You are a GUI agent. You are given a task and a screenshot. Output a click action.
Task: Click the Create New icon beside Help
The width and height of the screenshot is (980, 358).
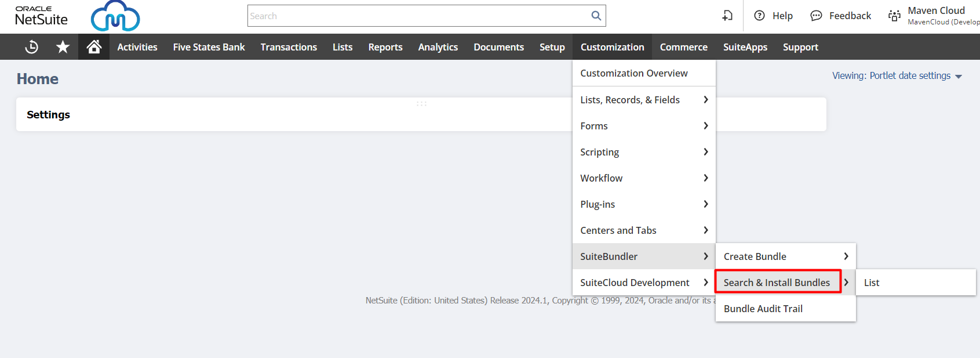click(x=727, y=16)
